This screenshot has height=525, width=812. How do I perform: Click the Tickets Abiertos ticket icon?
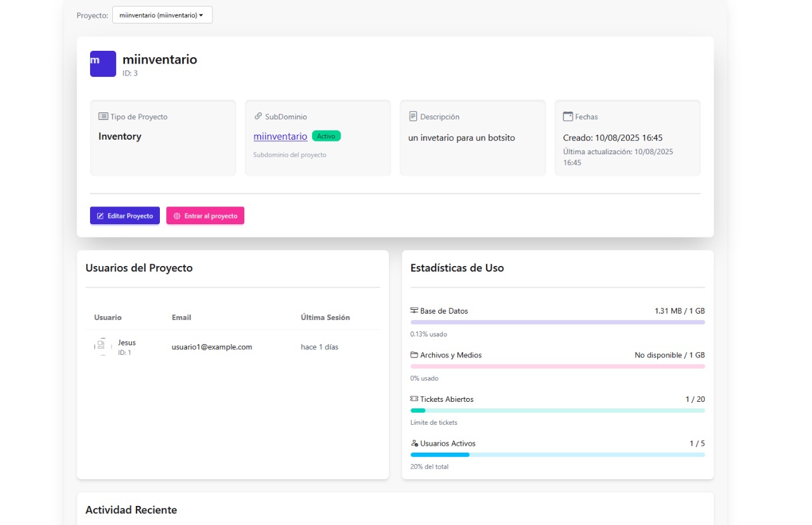coord(414,399)
